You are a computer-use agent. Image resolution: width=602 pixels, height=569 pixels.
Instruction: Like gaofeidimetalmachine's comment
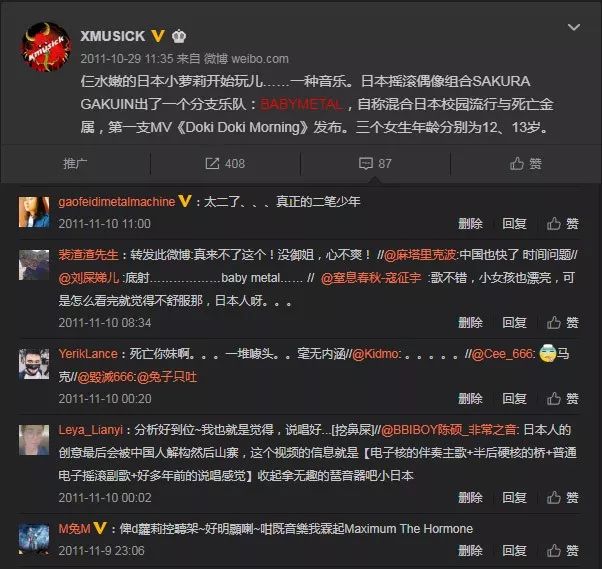click(x=562, y=223)
